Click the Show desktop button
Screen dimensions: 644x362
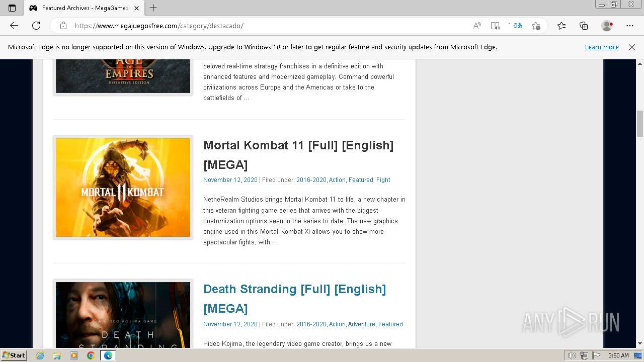click(x=638, y=355)
